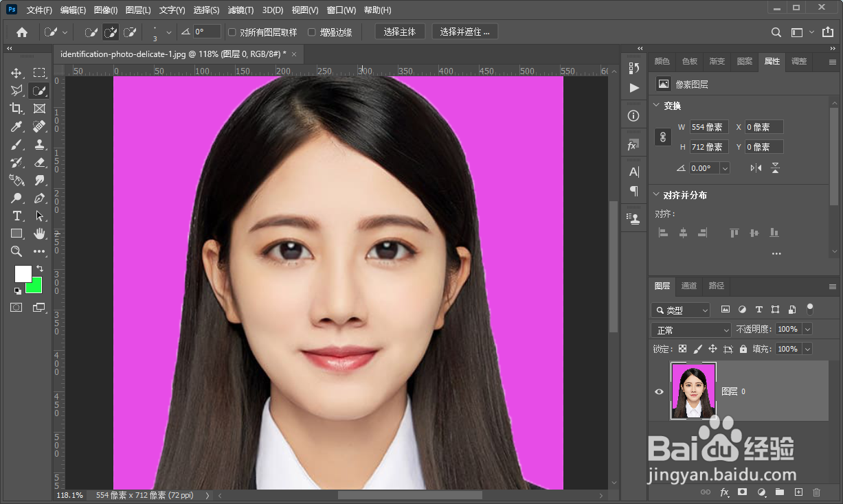Viewport: 843px width, 504px height.
Task: Select the Clone Stamp tool
Action: pyautogui.click(x=39, y=144)
